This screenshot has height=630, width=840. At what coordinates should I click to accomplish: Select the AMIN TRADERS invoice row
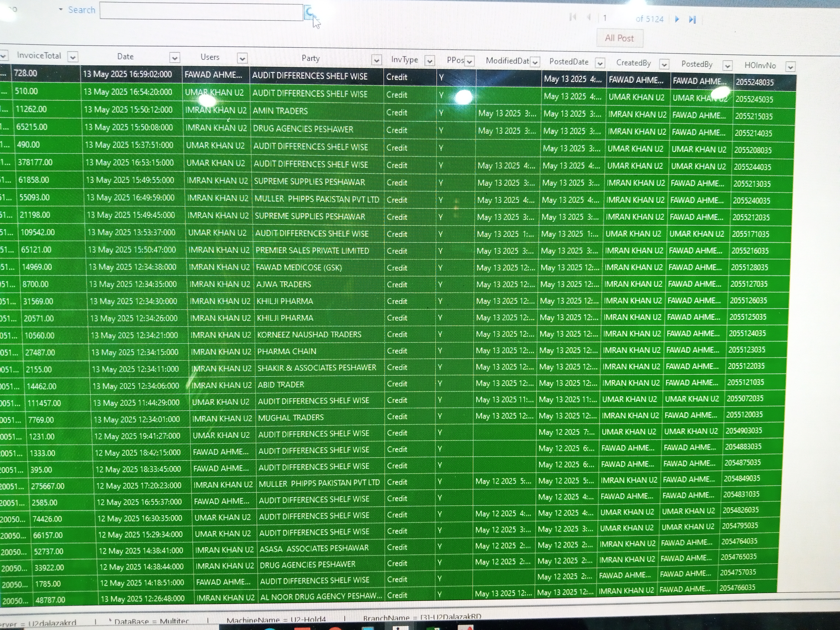coord(280,111)
